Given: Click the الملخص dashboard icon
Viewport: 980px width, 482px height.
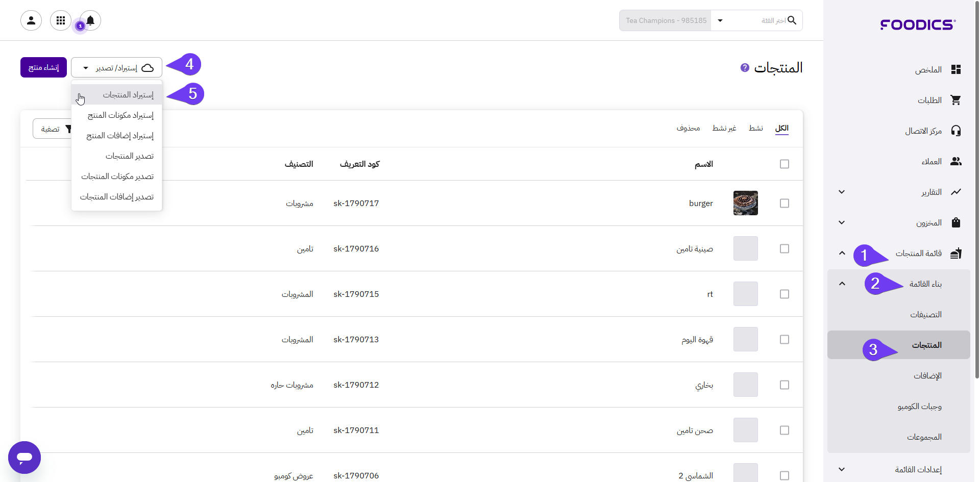Looking at the screenshot, I should click(956, 70).
